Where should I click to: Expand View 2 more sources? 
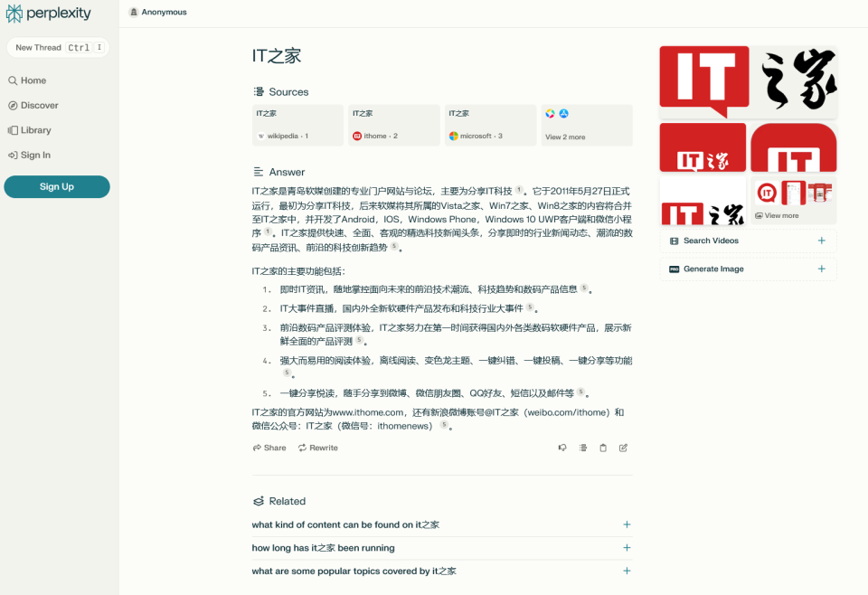(587, 125)
